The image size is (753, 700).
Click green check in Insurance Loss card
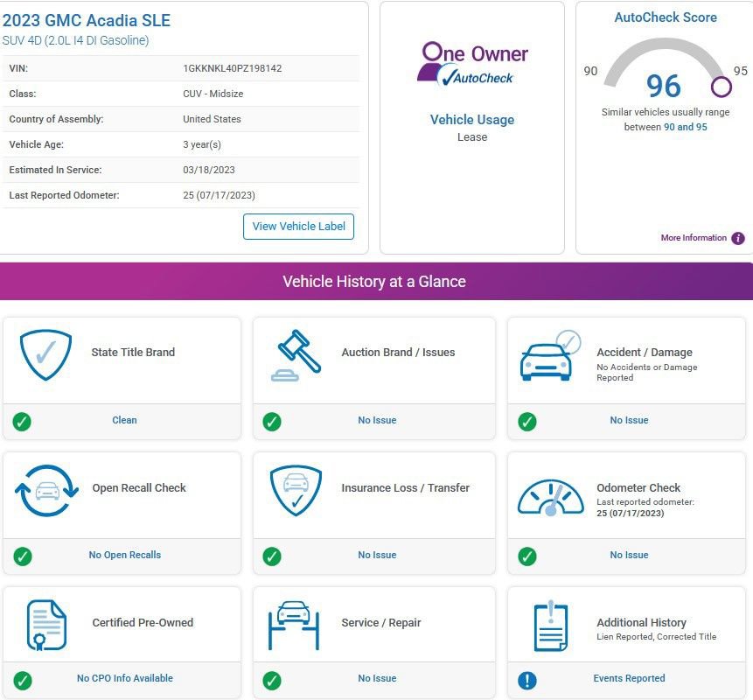272,556
